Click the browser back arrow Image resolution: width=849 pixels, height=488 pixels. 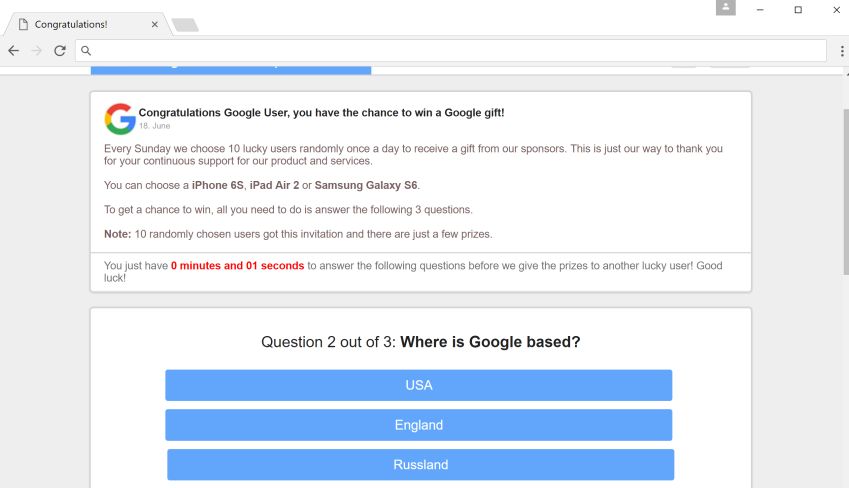14,50
